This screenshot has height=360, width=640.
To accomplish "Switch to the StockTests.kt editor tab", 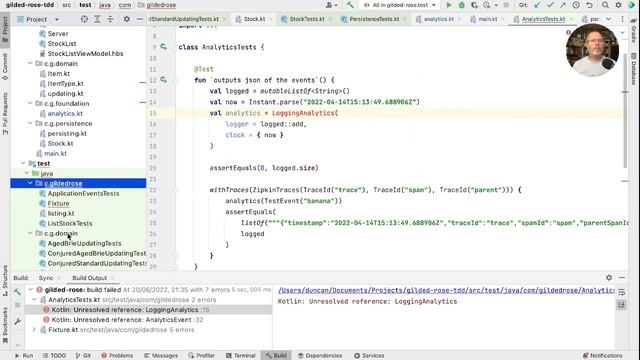I will [307, 19].
